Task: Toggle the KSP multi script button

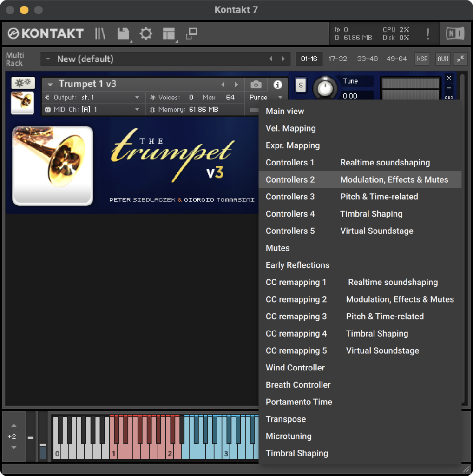Action: coord(422,59)
